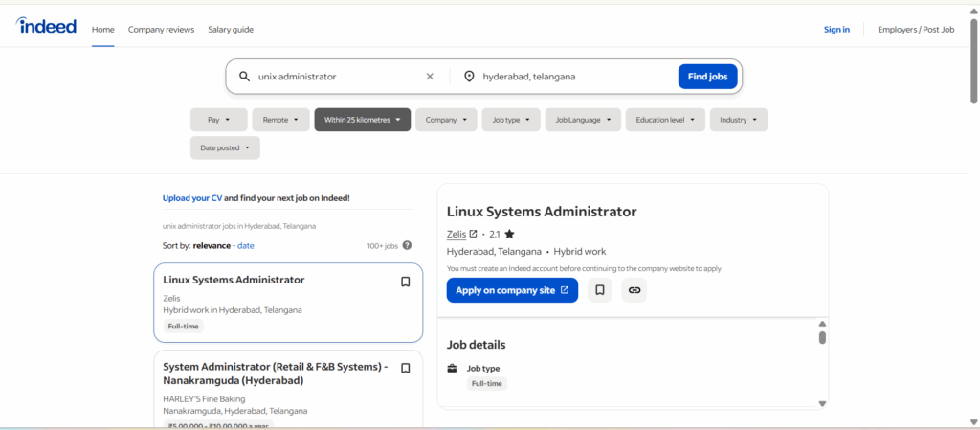The image size is (980, 430).
Task: Click the page vertical scrollbar thumb
Action: click(x=973, y=60)
